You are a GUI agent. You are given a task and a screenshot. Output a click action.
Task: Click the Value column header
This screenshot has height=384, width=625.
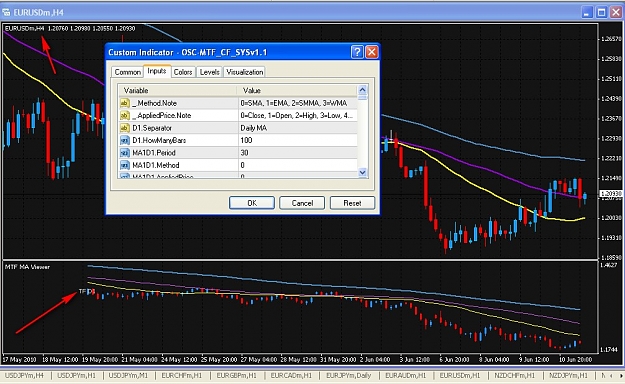click(x=297, y=91)
